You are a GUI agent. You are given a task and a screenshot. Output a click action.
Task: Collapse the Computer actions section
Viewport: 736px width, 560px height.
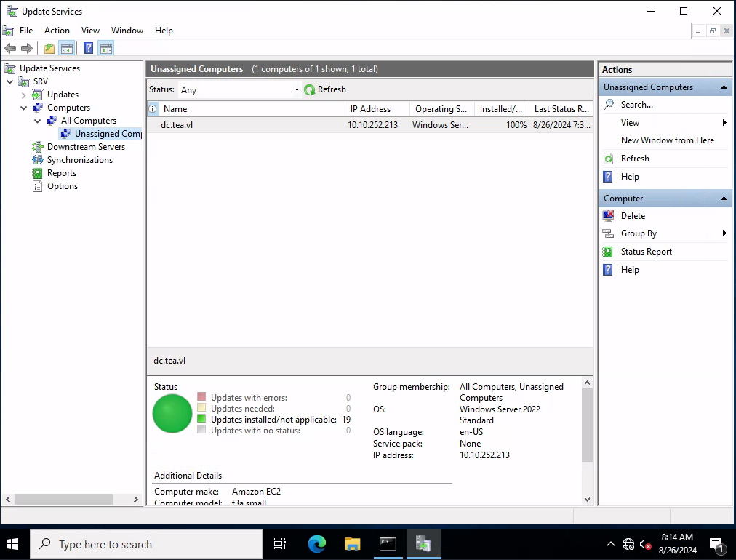(x=724, y=199)
